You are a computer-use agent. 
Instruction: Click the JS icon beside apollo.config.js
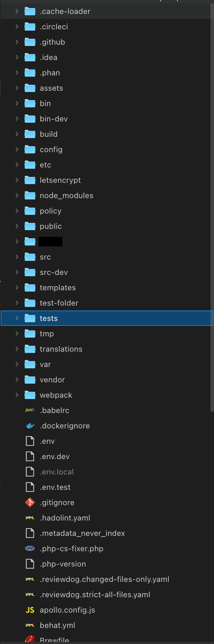click(30, 610)
